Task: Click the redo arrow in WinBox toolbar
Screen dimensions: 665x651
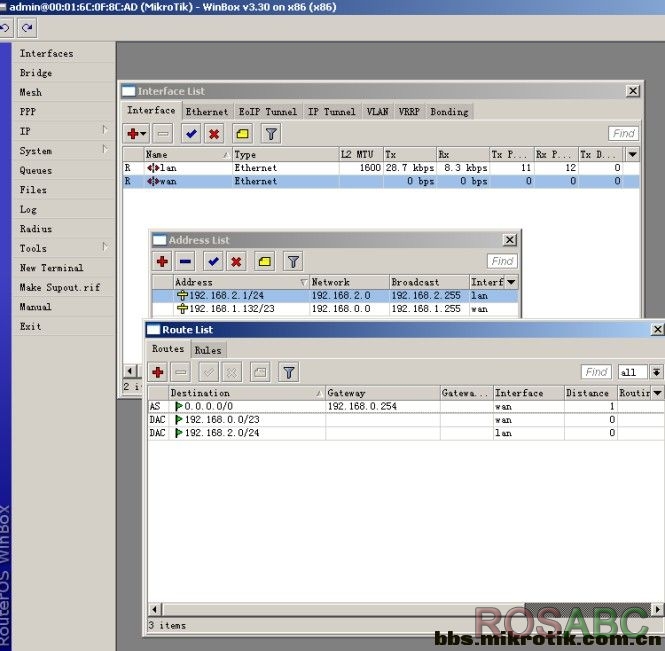Action: 27,28
